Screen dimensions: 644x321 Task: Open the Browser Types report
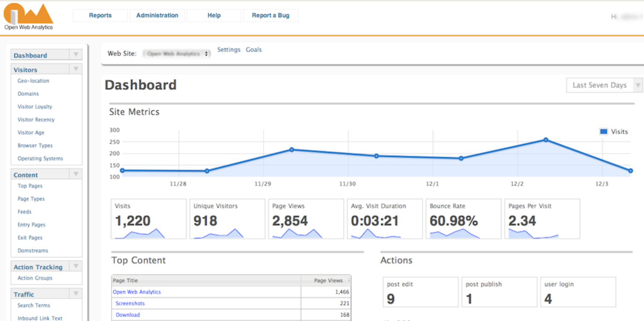tap(35, 145)
